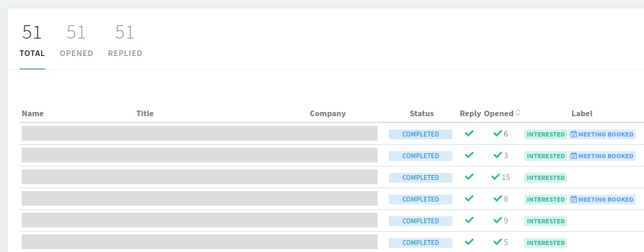Click INTERESTED label in row opened 3
This screenshot has height=252, width=644.
[545, 156]
